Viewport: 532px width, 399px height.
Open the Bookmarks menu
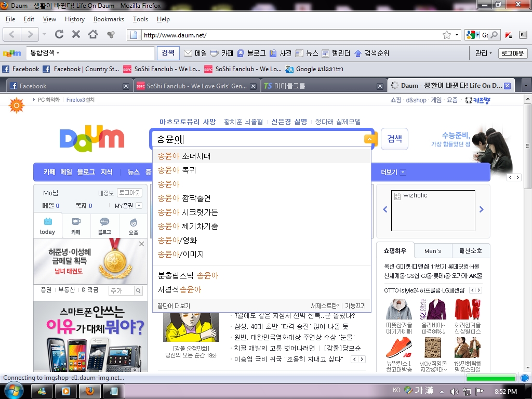click(x=109, y=19)
